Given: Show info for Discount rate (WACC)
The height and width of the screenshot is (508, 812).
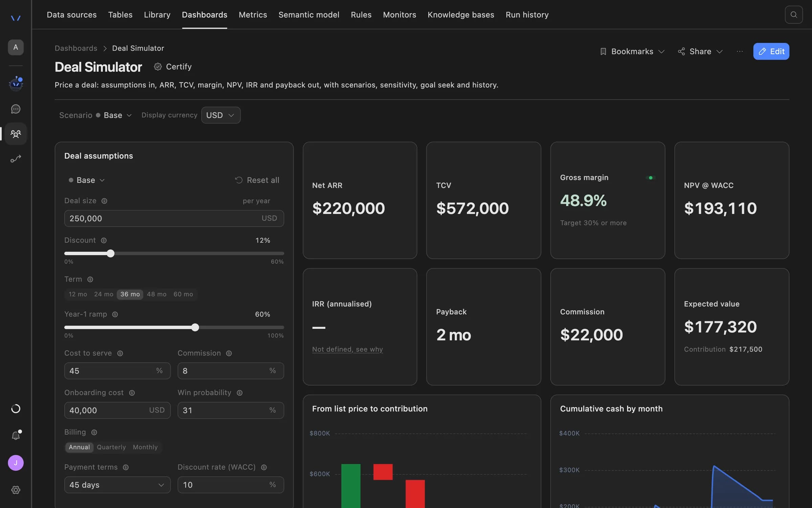Looking at the screenshot, I should [x=264, y=467].
